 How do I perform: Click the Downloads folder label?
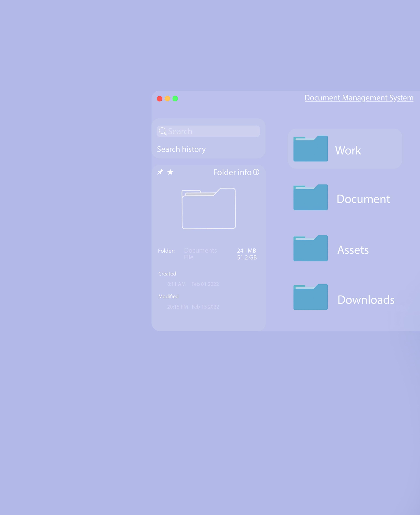(x=366, y=300)
